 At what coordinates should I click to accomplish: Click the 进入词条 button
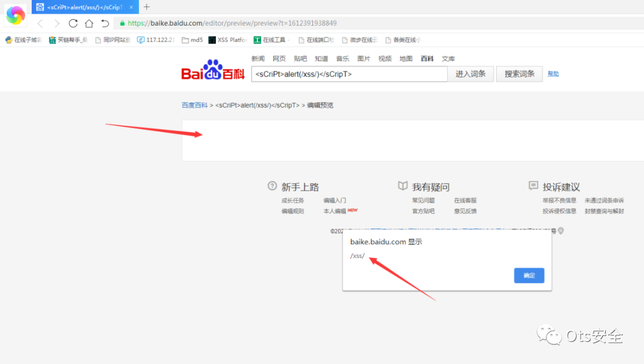pos(470,74)
